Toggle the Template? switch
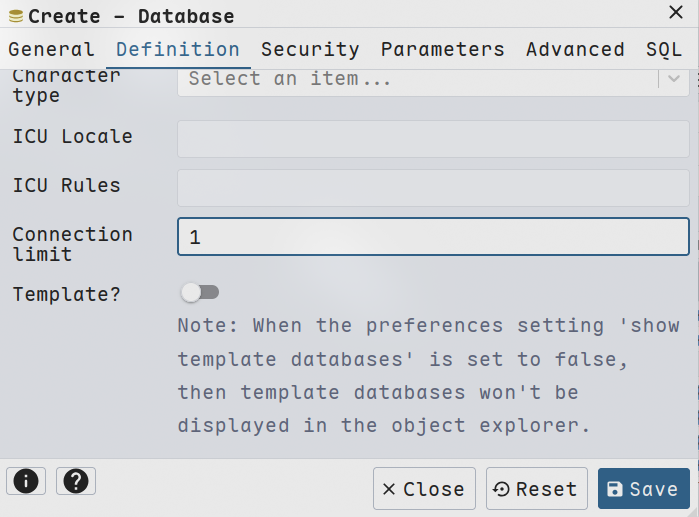Viewport: 699px width, 517px height. point(199,292)
